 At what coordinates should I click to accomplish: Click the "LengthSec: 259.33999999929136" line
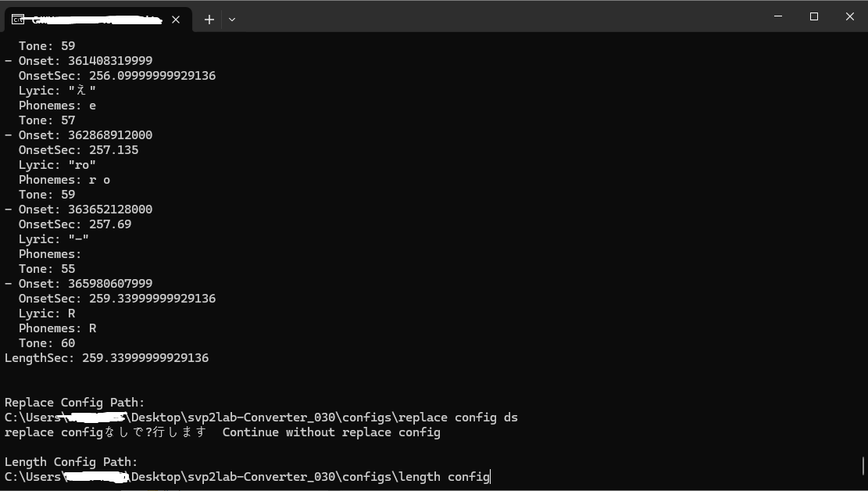pyautogui.click(x=106, y=358)
